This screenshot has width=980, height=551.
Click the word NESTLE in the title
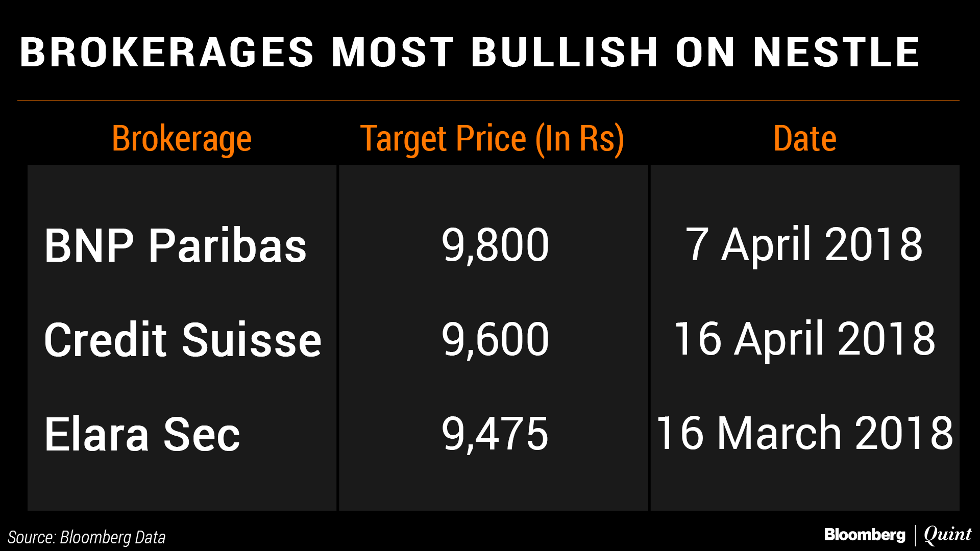pos(836,52)
